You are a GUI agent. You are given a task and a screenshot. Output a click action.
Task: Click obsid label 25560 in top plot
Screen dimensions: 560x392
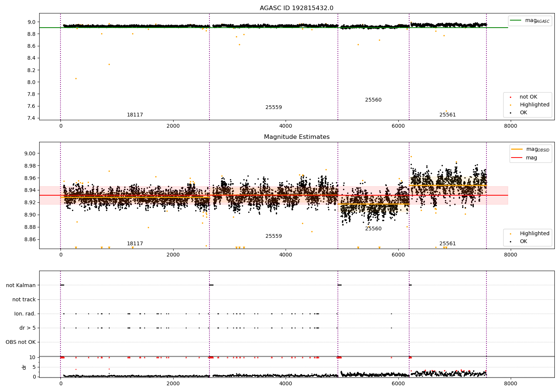[x=373, y=100]
